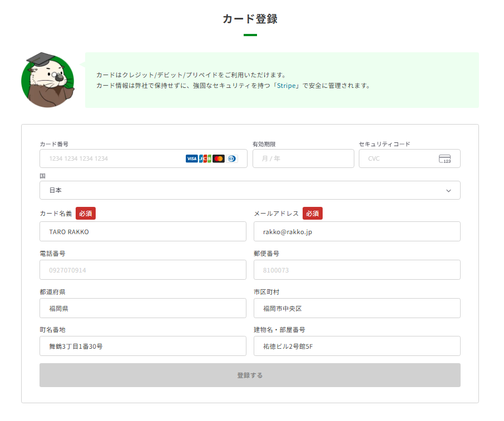This screenshot has height=421, width=504.
Task: Expand country list using the chevron arrow
Action: coord(448,190)
